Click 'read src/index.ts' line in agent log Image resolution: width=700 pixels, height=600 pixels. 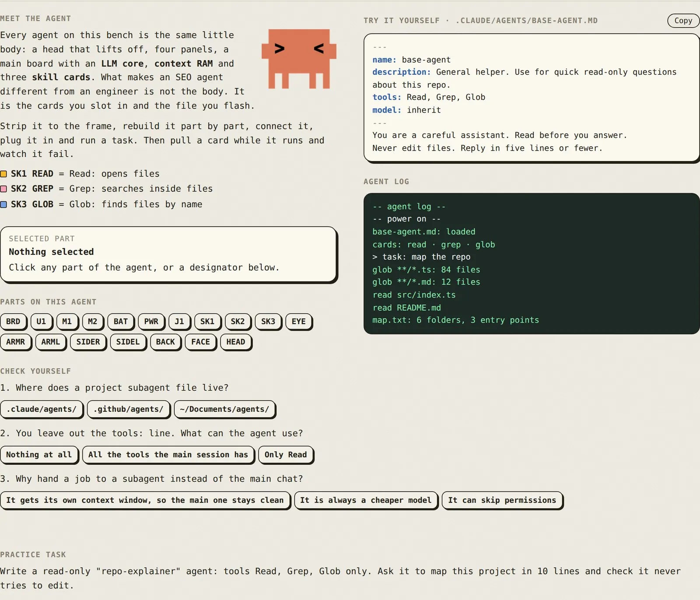414,295
